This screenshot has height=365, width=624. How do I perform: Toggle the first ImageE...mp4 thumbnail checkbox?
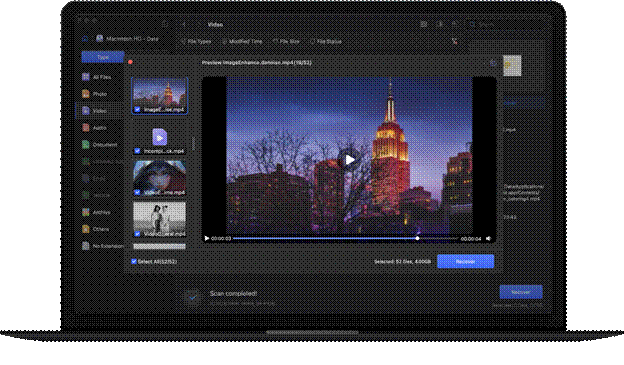[137, 109]
